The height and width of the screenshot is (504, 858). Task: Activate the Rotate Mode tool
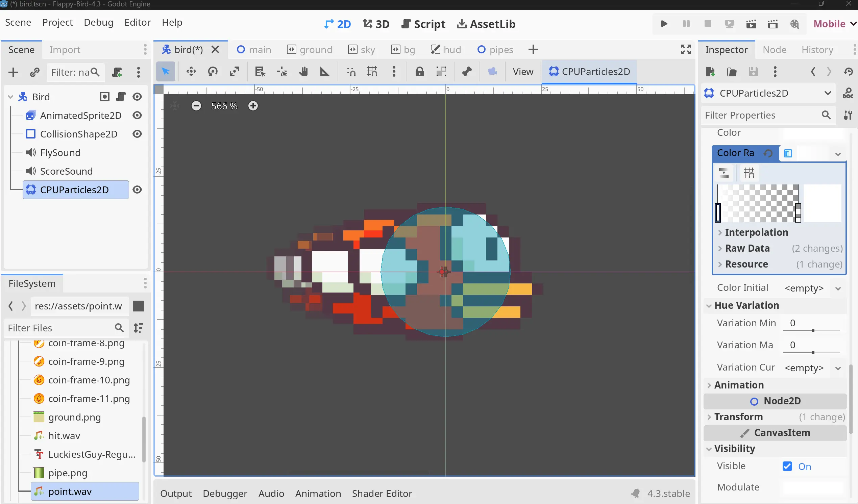(213, 72)
